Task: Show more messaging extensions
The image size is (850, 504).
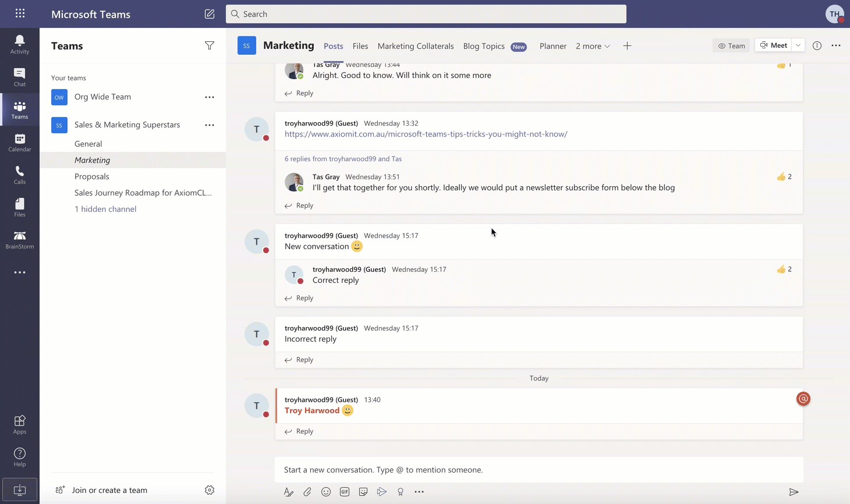Action: click(x=419, y=492)
